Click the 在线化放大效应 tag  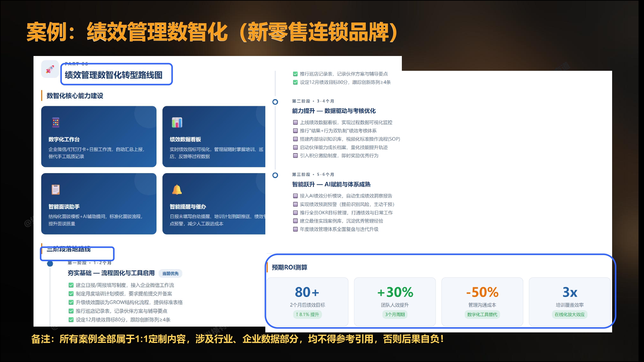pyautogui.click(x=570, y=314)
